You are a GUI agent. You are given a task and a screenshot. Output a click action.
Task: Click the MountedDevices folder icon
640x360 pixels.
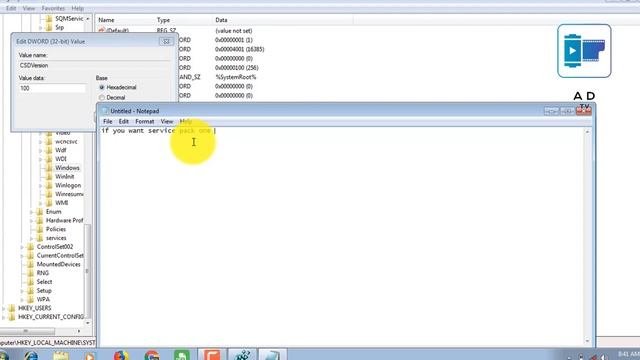pyautogui.click(x=30, y=264)
